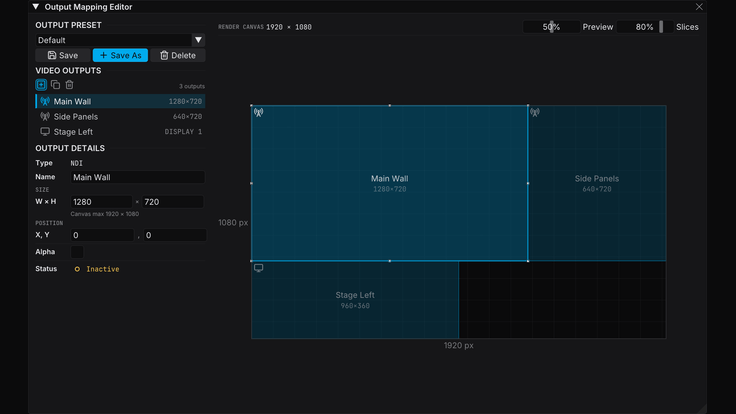
Task: Edit the width field showing 1280
Action: point(101,202)
